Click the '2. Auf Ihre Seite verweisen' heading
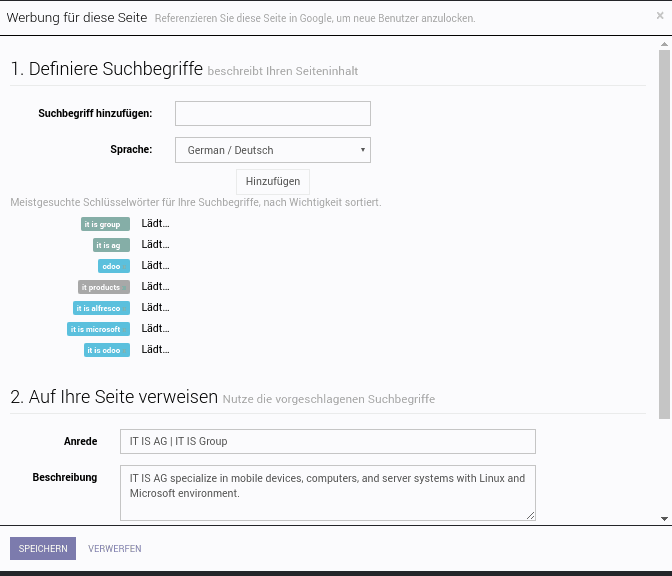 114,397
